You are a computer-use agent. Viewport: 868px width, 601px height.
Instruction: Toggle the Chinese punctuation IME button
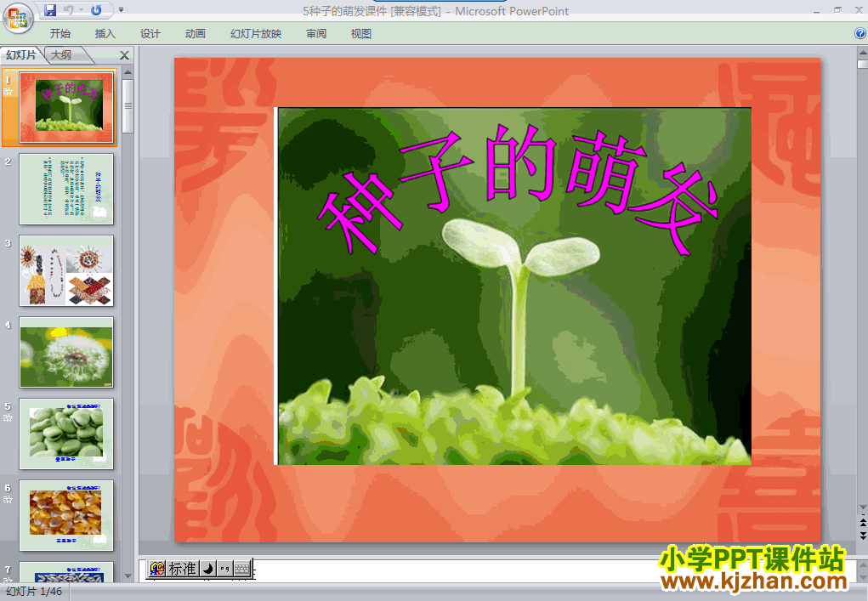coord(224,569)
